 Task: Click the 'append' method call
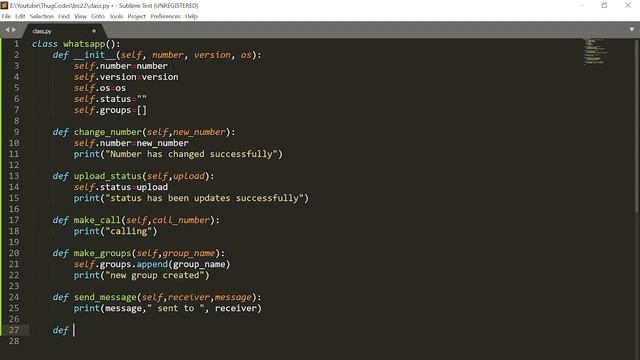152,264
